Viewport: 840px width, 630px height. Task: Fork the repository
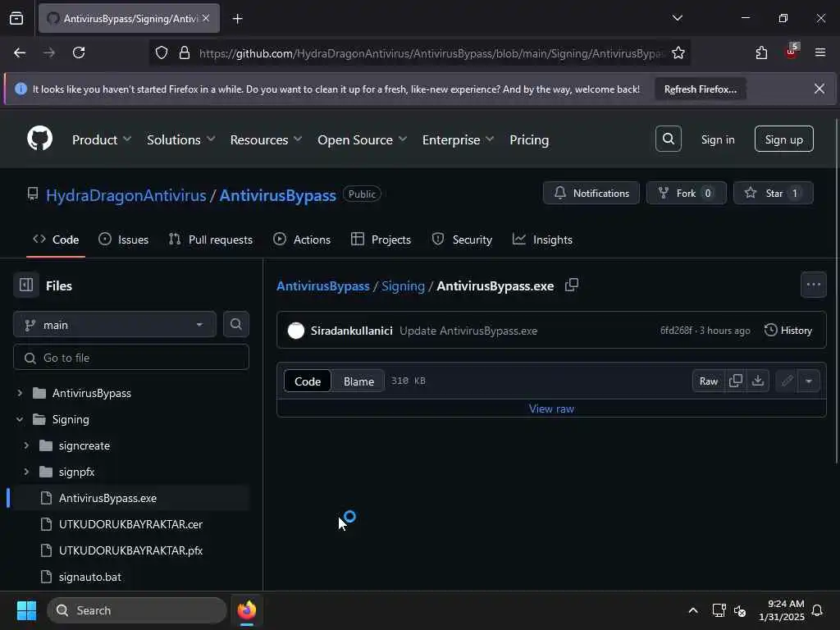[x=687, y=193]
